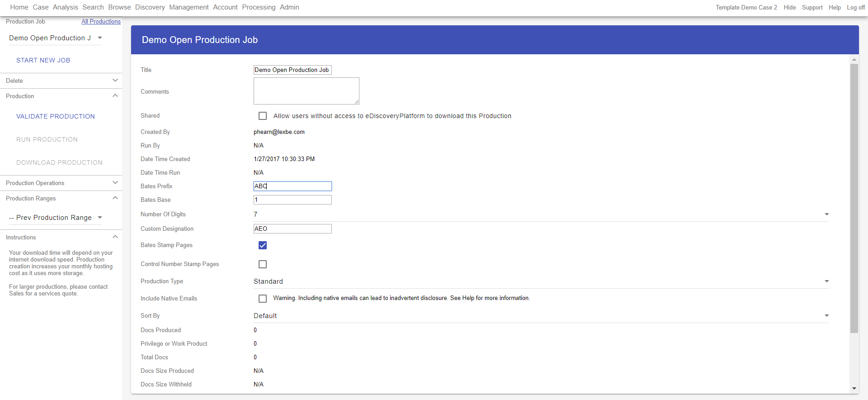Open the Admin menu
The width and height of the screenshot is (868, 400).
point(289,7)
